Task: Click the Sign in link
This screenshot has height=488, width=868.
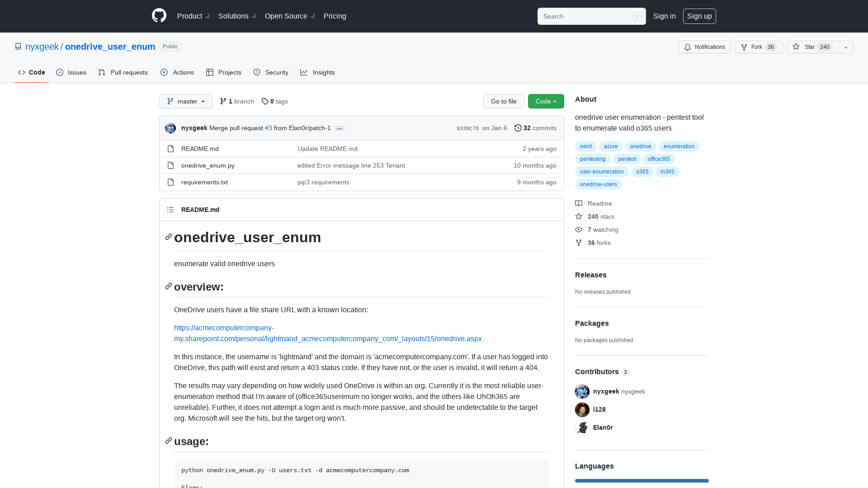Action: click(x=665, y=16)
